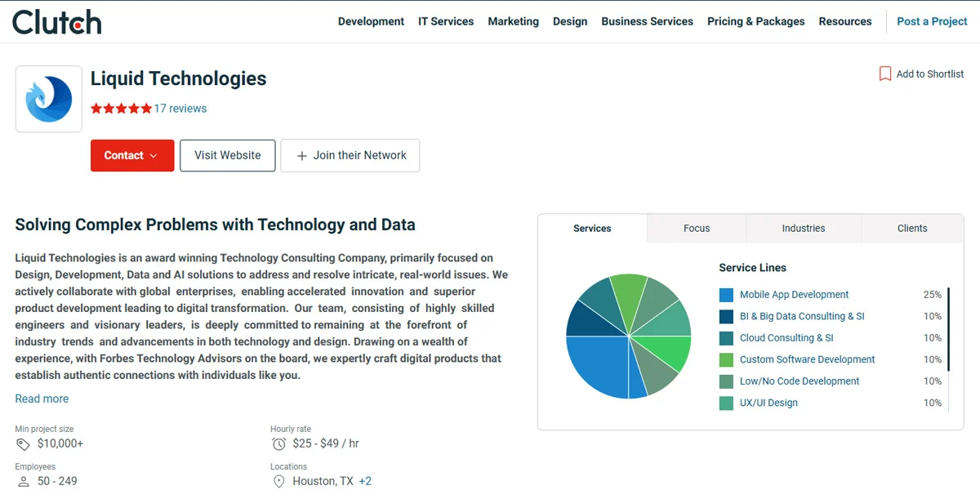Open the Industries tab
Screen dimensions: 980x490
[x=804, y=229]
